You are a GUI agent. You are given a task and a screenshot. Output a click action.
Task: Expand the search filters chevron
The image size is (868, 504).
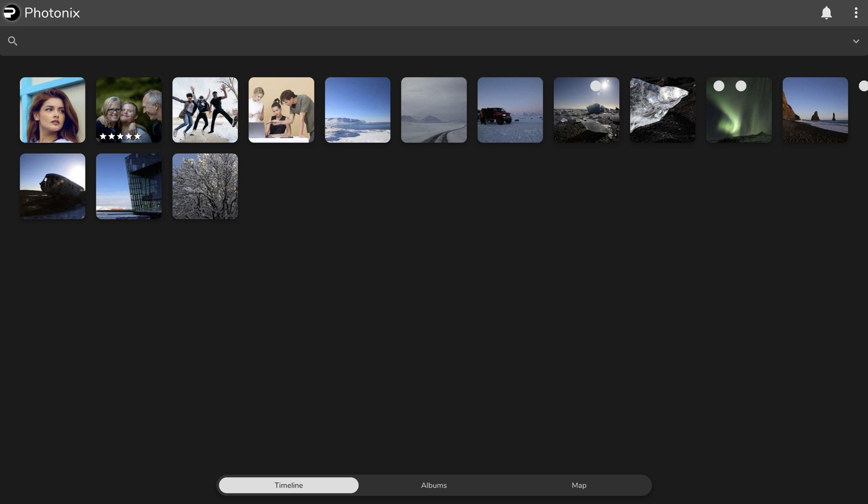click(855, 41)
